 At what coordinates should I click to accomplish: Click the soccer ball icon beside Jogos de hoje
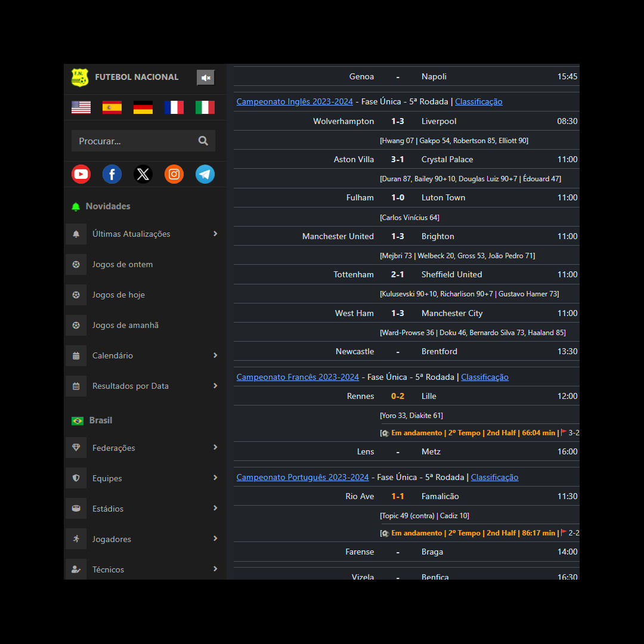click(76, 295)
